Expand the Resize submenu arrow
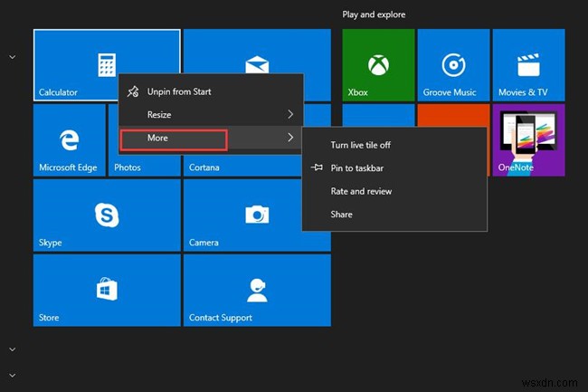The width and height of the screenshot is (588, 392). 290,114
